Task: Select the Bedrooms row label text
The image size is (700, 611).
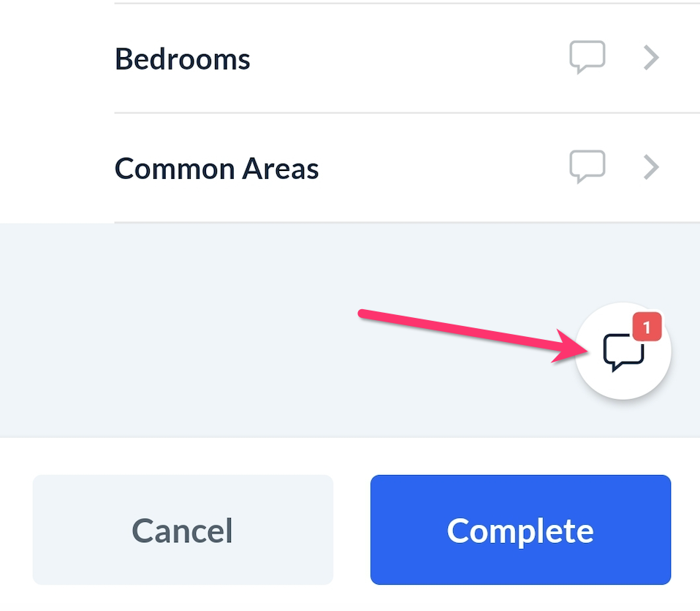Action: [183, 58]
